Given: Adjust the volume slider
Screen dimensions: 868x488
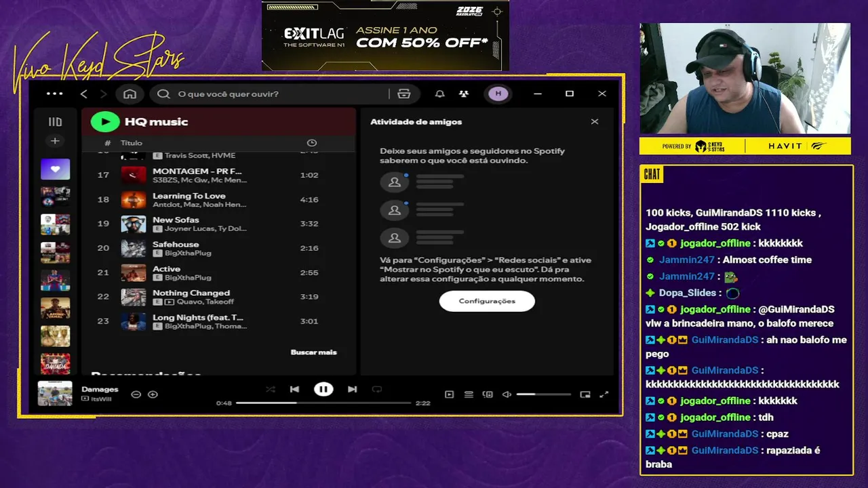Looking at the screenshot, I should coord(543,394).
